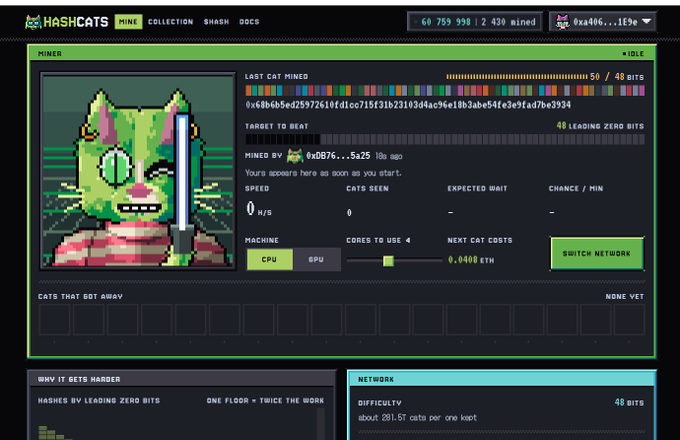Image resolution: width=680 pixels, height=440 pixels.
Task: Click the Network panel header
Action: point(502,379)
